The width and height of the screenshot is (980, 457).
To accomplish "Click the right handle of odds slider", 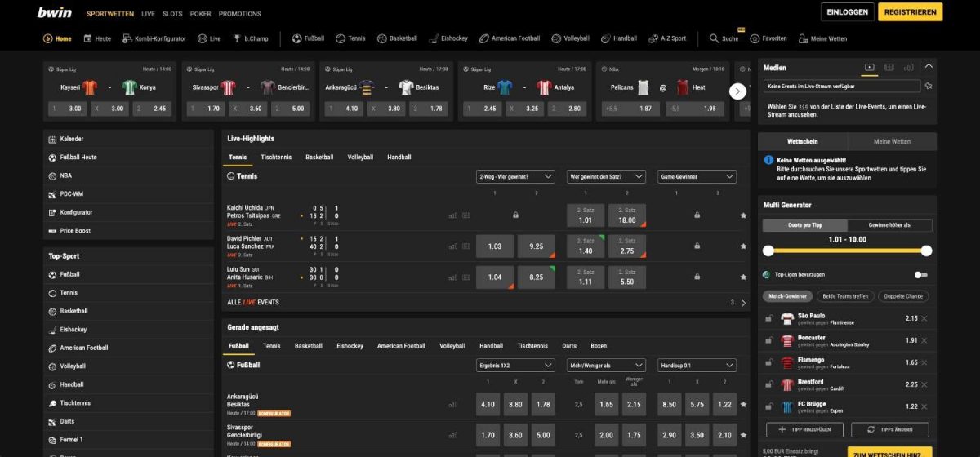I will coord(926,251).
